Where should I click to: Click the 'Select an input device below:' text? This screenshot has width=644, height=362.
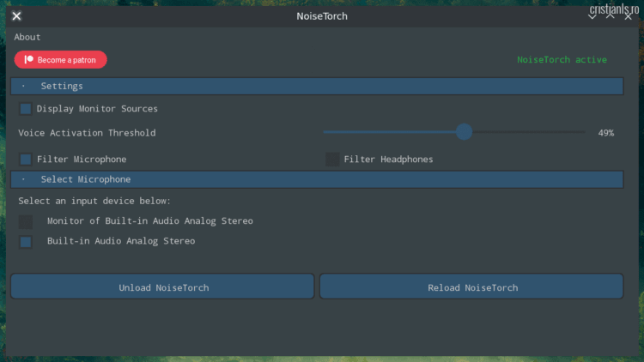(x=94, y=201)
